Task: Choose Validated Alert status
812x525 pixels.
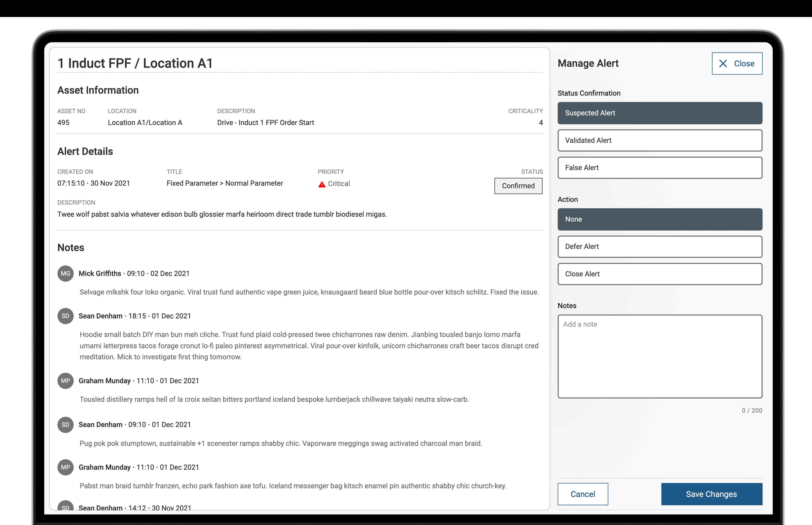Action: [660, 140]
